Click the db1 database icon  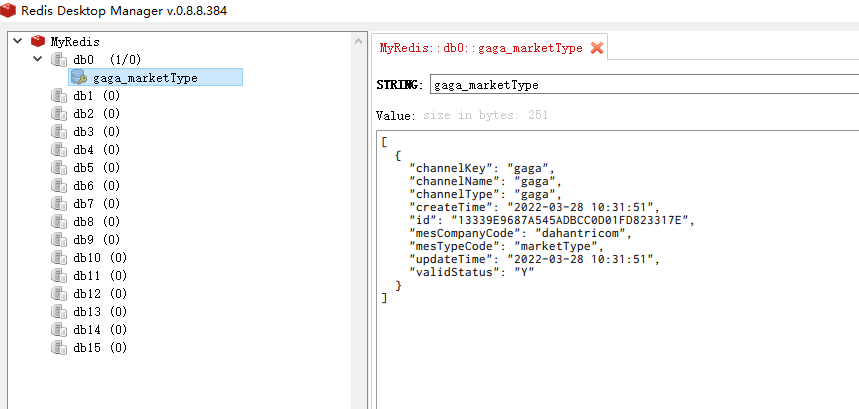click(59, 96)
